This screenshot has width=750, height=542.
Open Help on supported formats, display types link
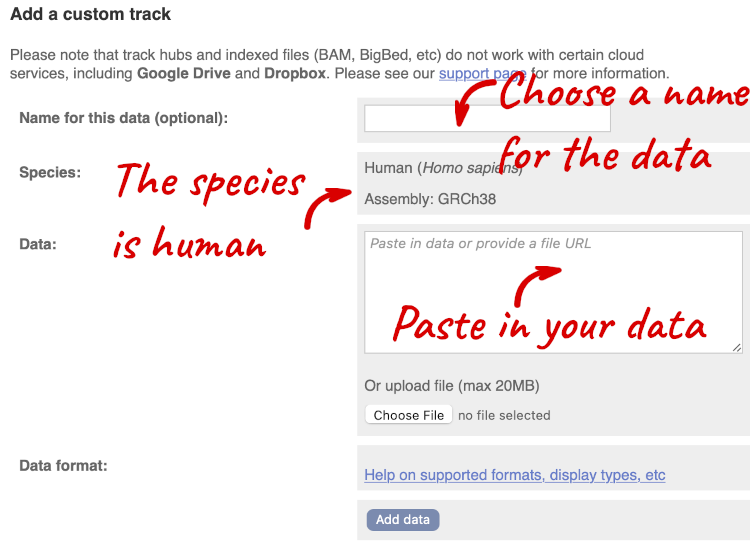[x=515, y=475]
